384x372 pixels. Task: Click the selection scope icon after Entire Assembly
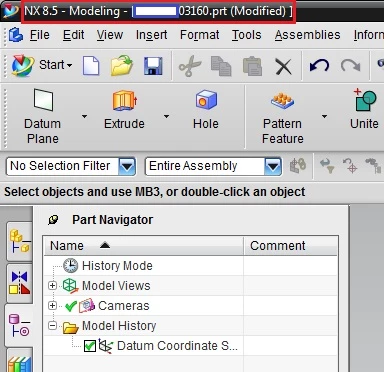point(298,166)
